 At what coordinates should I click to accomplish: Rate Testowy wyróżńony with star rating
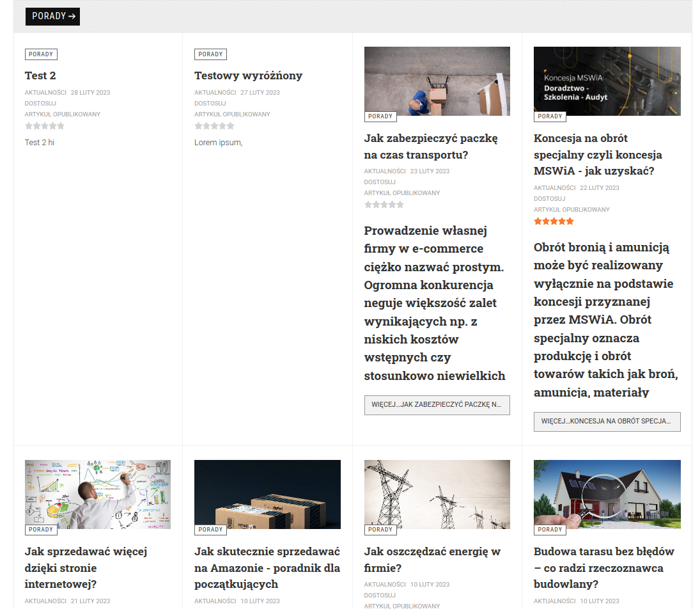click(x=214, y=126)
